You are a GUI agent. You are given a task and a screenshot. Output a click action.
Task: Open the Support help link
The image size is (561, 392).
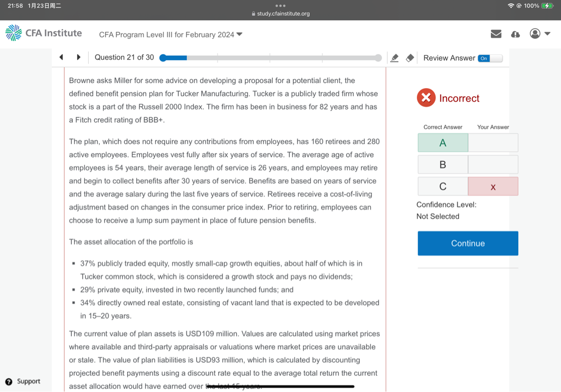pos(23,382)
